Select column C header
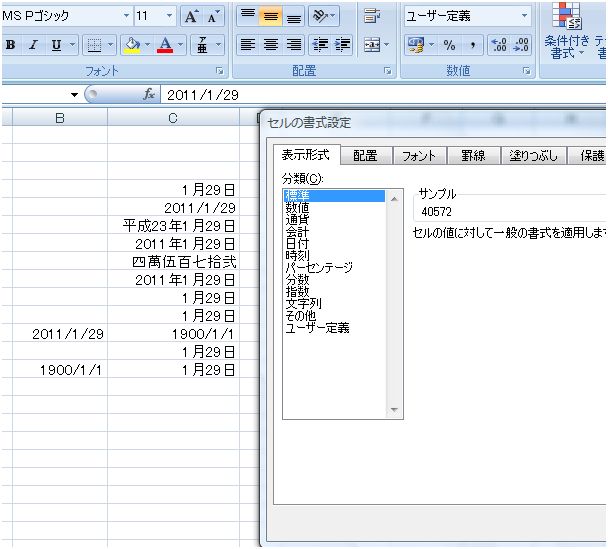This screenshot has height=549, width=608. (173, 118)
